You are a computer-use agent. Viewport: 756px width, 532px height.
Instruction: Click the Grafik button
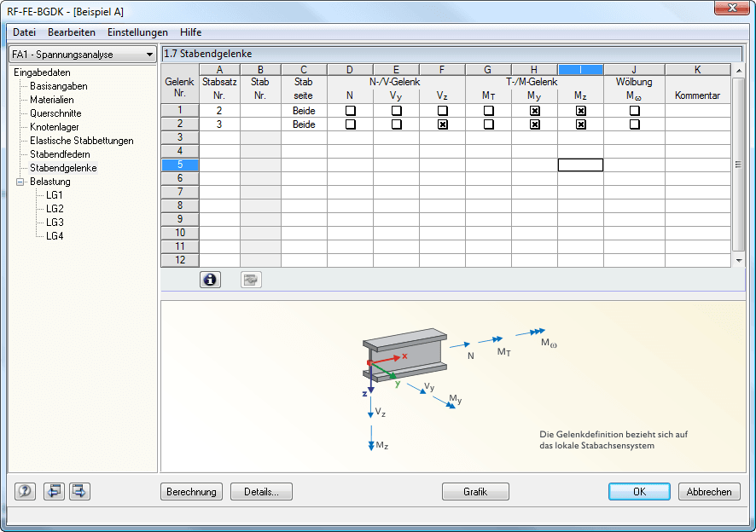[x=475, y=492]
